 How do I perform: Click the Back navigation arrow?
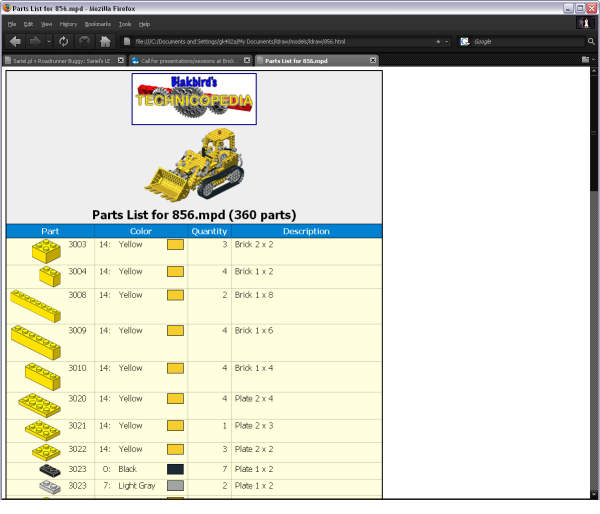point(15,41)
